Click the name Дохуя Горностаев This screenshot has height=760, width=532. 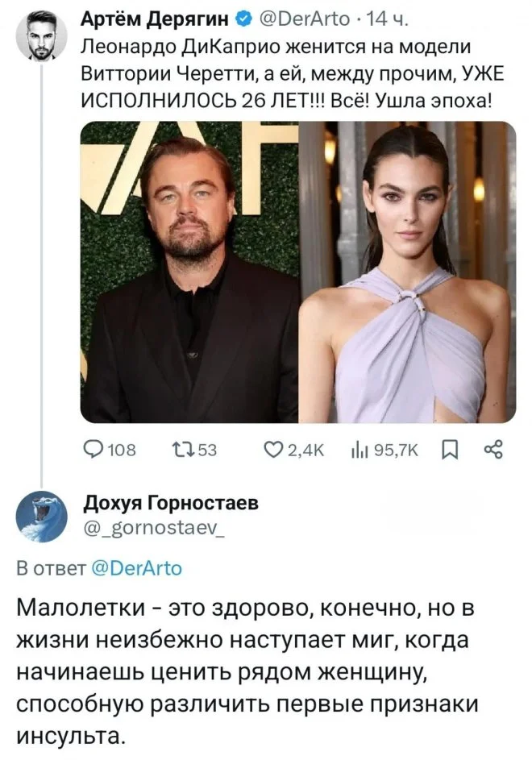[172, 504]
